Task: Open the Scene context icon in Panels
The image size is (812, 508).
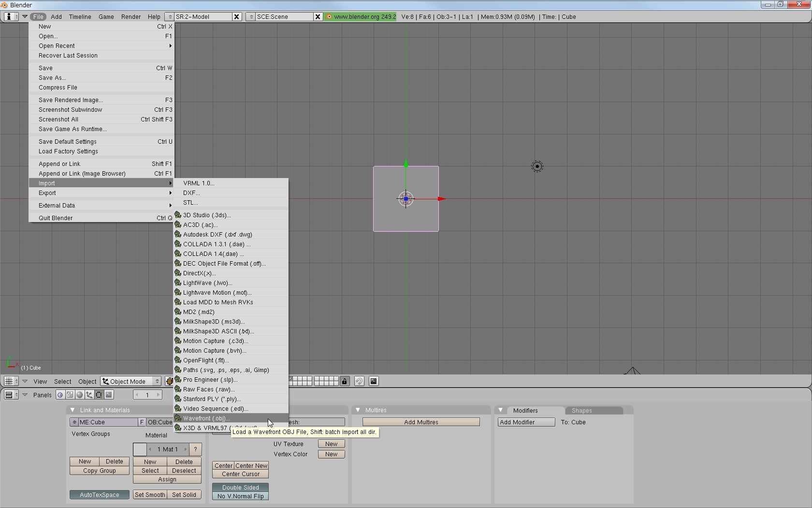Action: [109, 395]
